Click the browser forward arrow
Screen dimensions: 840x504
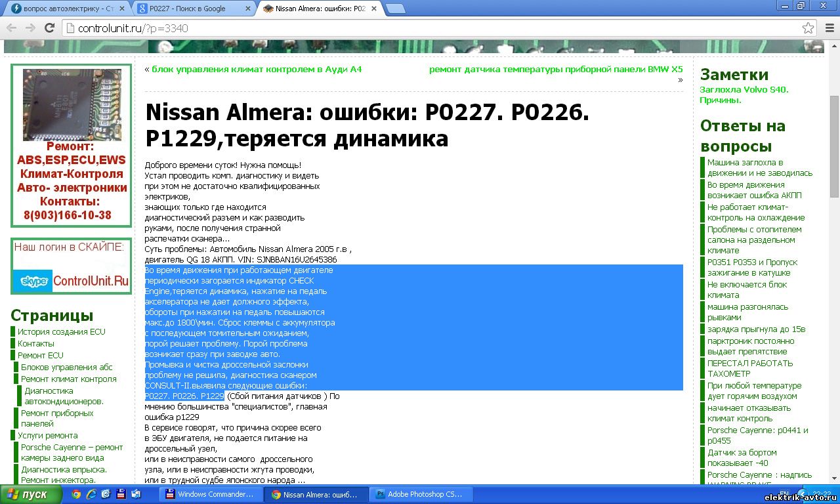click(x=30, y=28)
